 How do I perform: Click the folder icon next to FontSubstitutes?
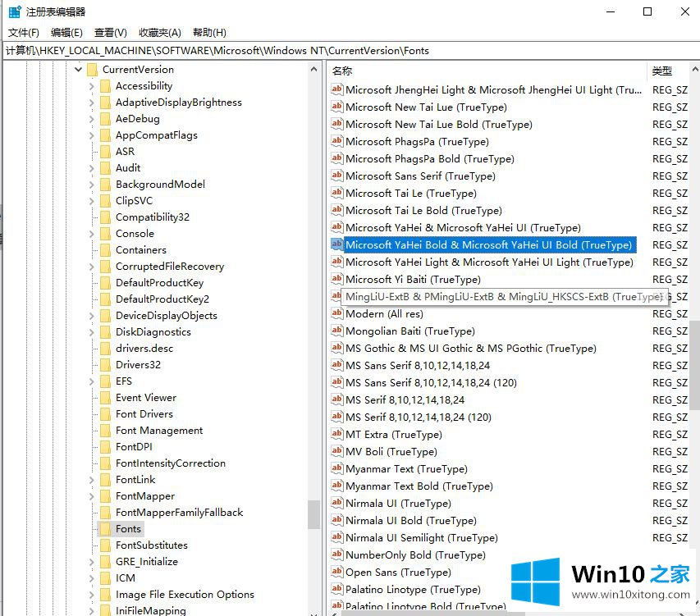tap(104, 545)
